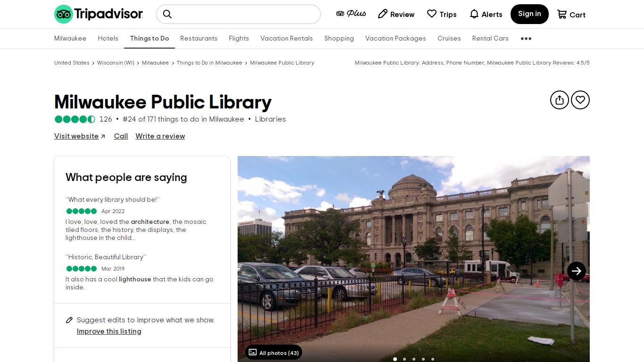Open the Visit website link
644x362 pixels.
80,136
